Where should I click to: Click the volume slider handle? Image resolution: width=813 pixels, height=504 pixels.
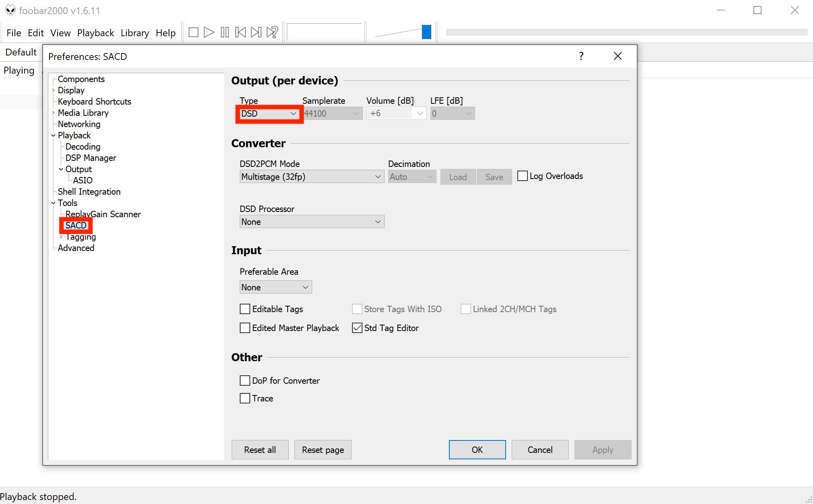(x=426, y=32)
